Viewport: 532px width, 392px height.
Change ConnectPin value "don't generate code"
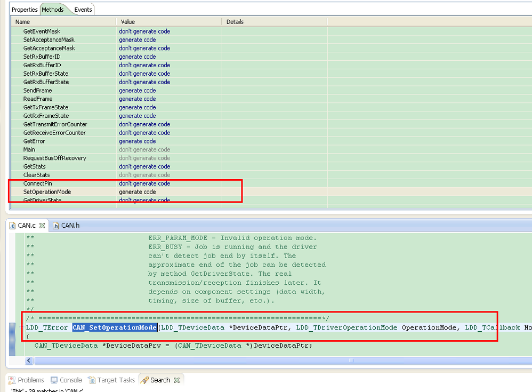click(144, 183)
